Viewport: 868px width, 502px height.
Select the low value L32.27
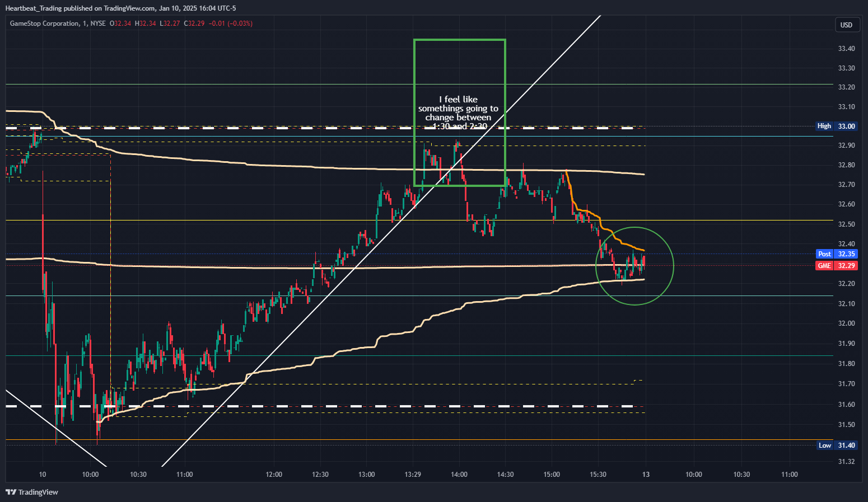170,24
